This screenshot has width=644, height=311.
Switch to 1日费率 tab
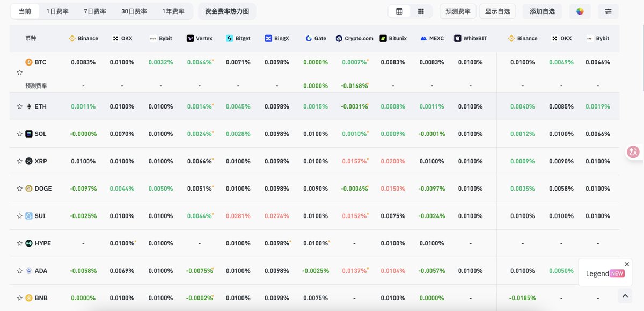click(x=57, y=11)
